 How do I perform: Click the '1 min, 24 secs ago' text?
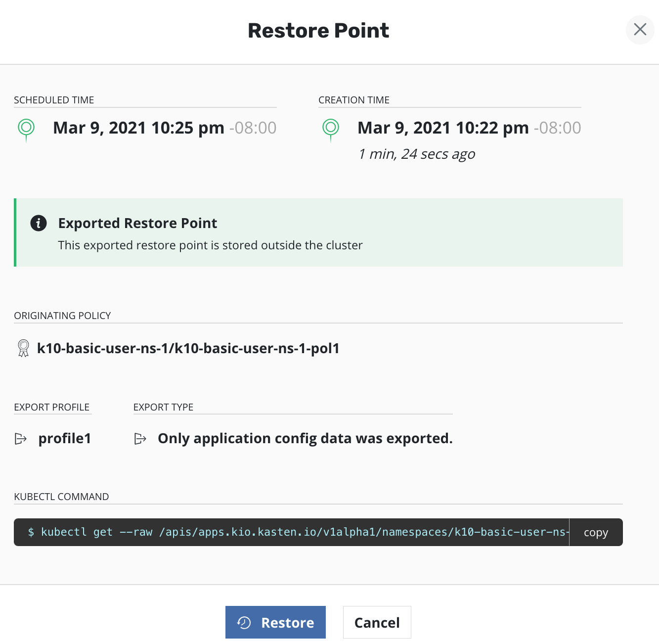click(416, 154)
